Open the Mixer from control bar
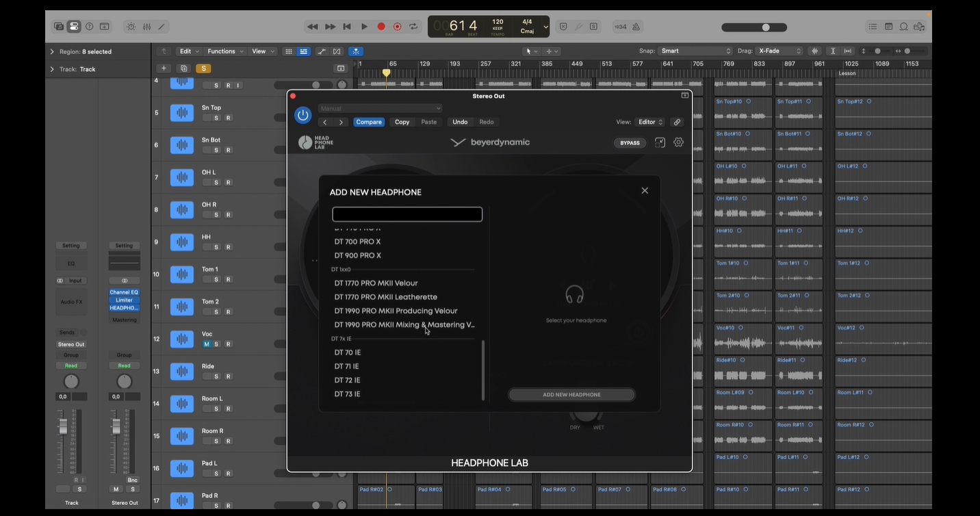 click(146, 27)
